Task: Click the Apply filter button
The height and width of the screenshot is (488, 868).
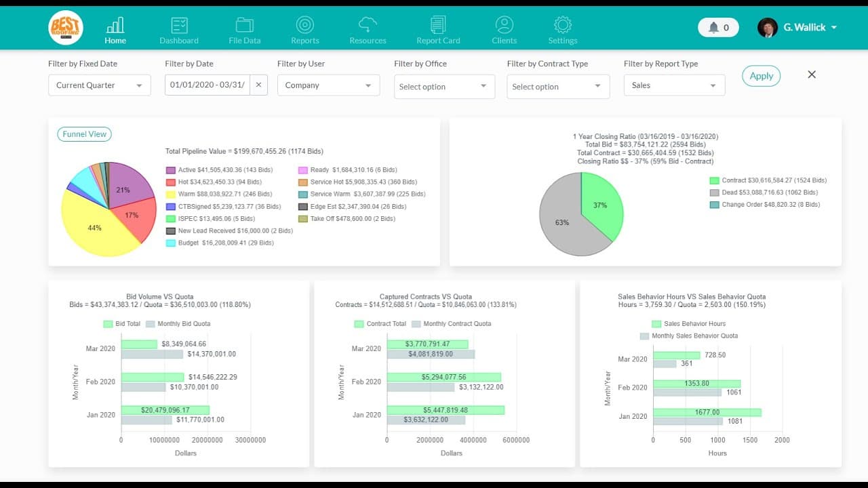Action: (761, 76)
